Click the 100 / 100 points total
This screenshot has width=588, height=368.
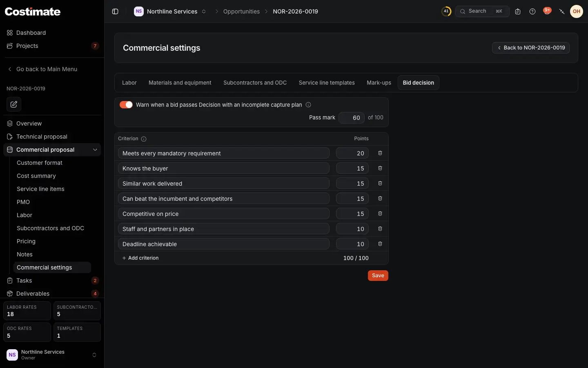[356, 258]
